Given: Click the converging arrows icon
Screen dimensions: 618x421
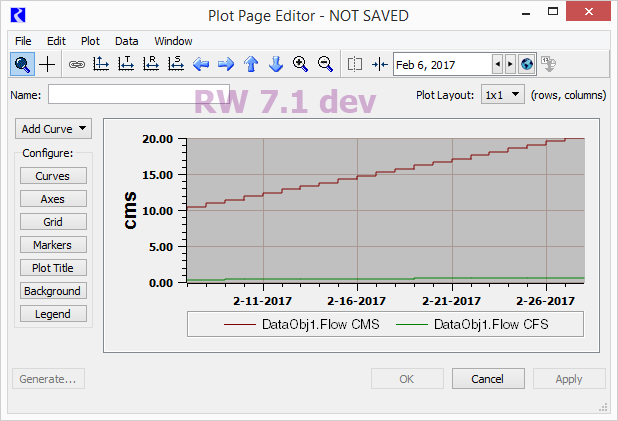Looking at the screenshot, I should tap(380, 64).
